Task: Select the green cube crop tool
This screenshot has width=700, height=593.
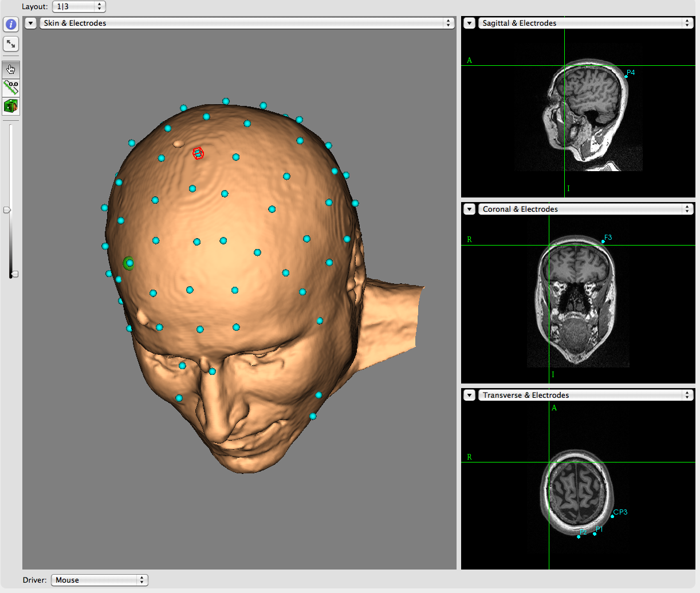Action: (11, 106)
